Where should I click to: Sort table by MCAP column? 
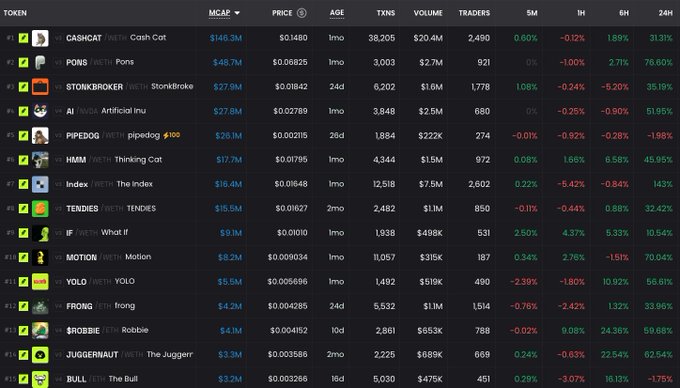point(219,13)
